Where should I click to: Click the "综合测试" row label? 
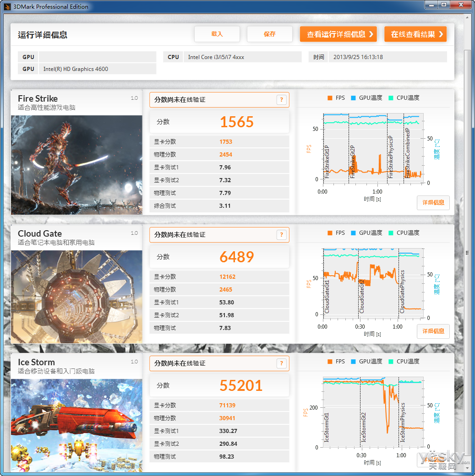point(165,206)
